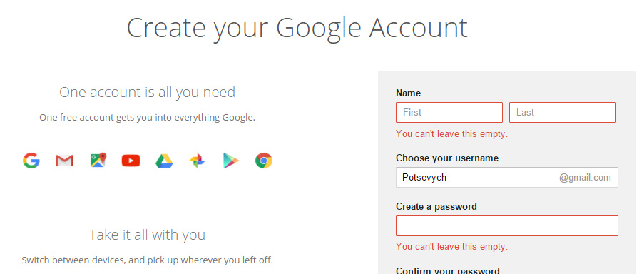Image resolution: width=644 pixels, height=274 pixels.
Task: Click the Google Play store icon
Action: point(231,161)
